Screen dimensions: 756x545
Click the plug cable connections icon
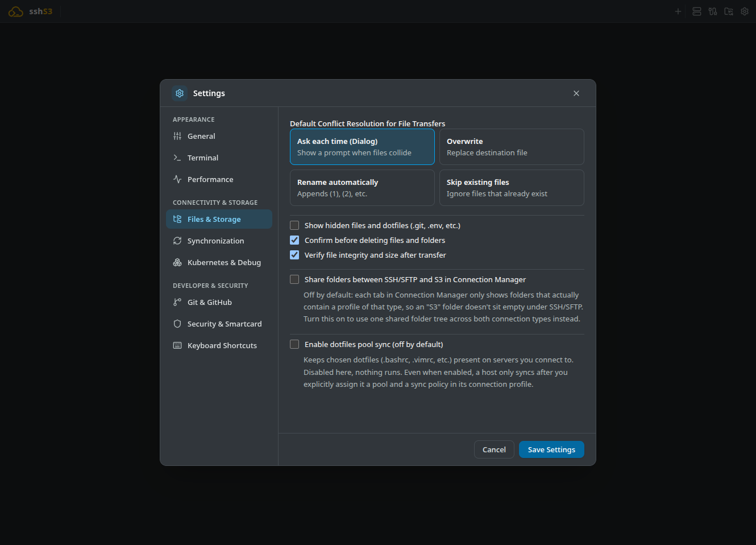coord(713,11)
